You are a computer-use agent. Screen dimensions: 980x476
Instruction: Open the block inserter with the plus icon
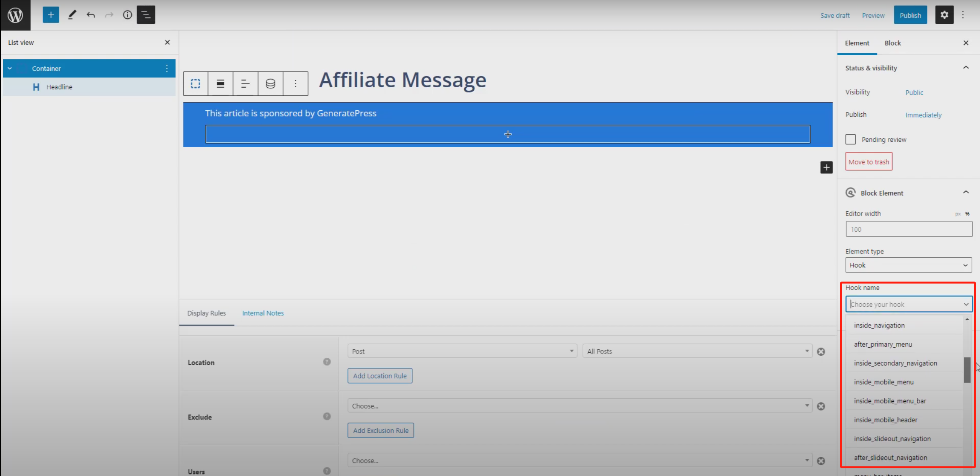coord(51,15)
